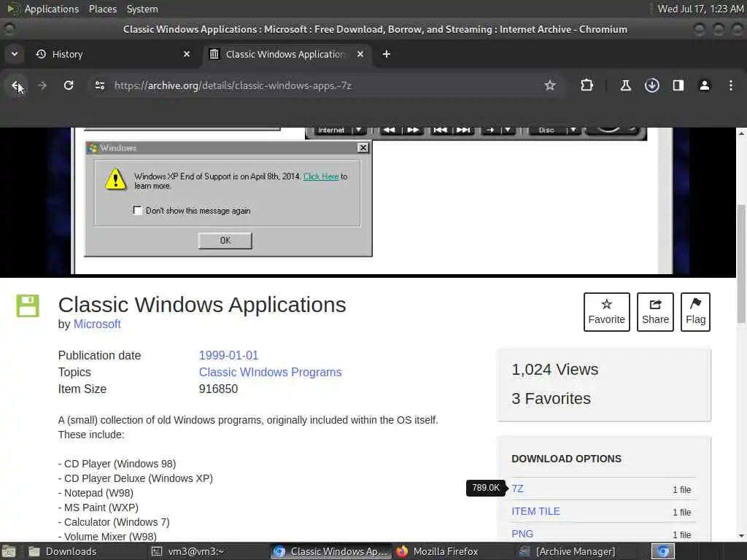Viewport: 747px width, 560px height.
Task: Click the yellow warning icon in dialog
Action: pyautogui.click(x=116, y=179)
